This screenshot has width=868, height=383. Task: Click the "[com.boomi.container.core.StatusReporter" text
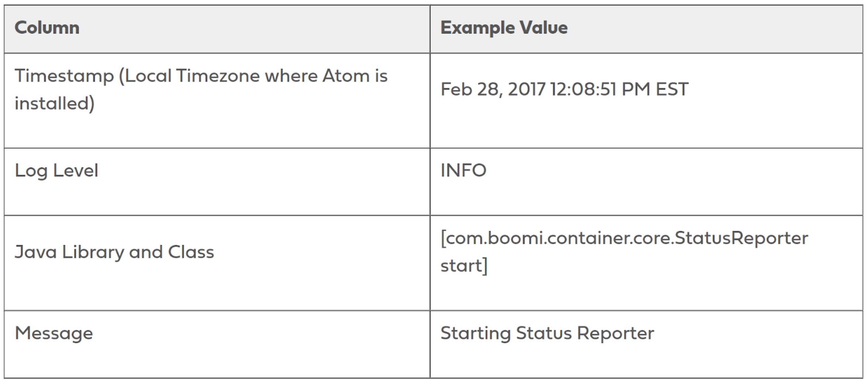pyautogui.click(x=624, y=238)
